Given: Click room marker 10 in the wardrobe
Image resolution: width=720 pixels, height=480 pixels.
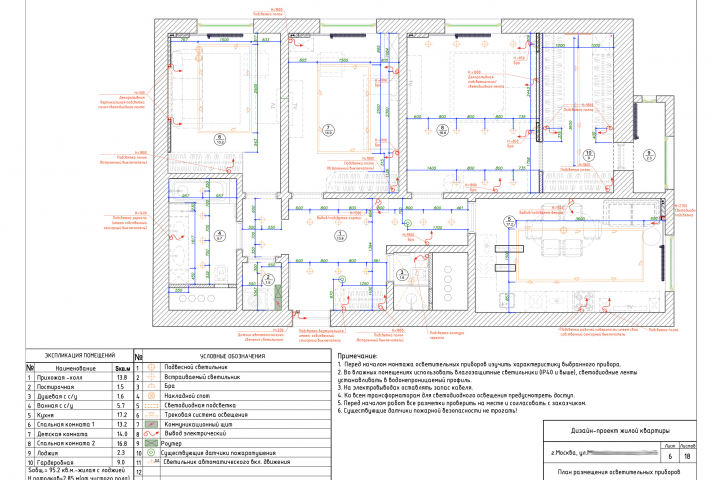Looking at the screenshot, I should (x=588, y=155).
